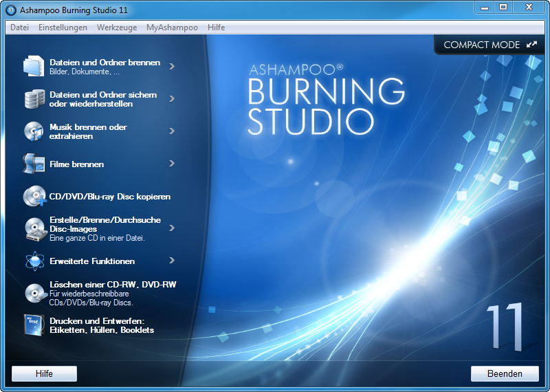The height and width of the screenshot is (392, 550).
Task: Open the Werkzeuge menu
Action: click(x=117, y=28)
